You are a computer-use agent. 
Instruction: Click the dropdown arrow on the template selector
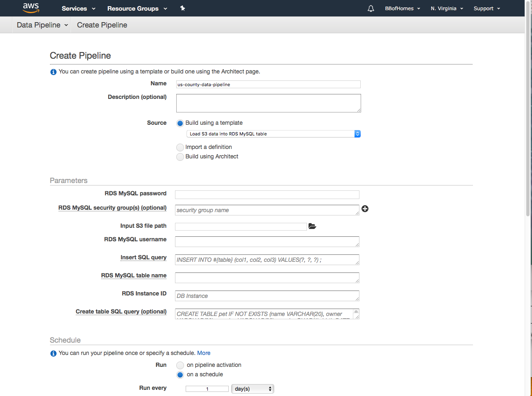[x=357, y=133]
